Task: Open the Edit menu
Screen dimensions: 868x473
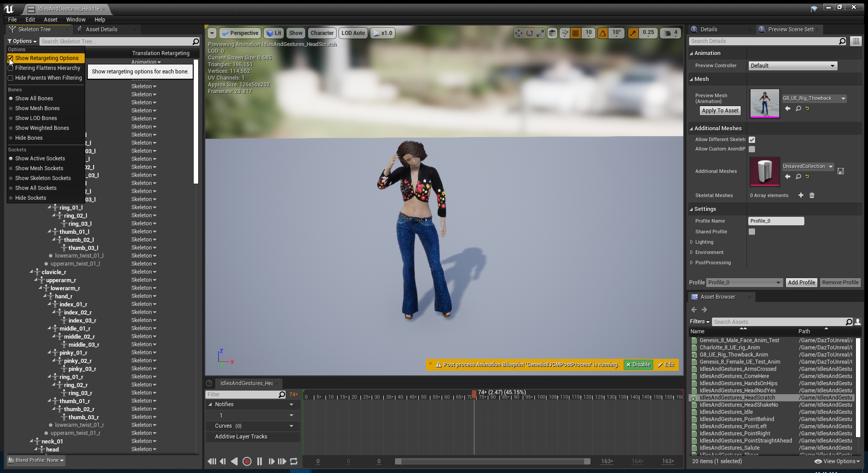Action: pyautogui.click(x=30, y=20)
